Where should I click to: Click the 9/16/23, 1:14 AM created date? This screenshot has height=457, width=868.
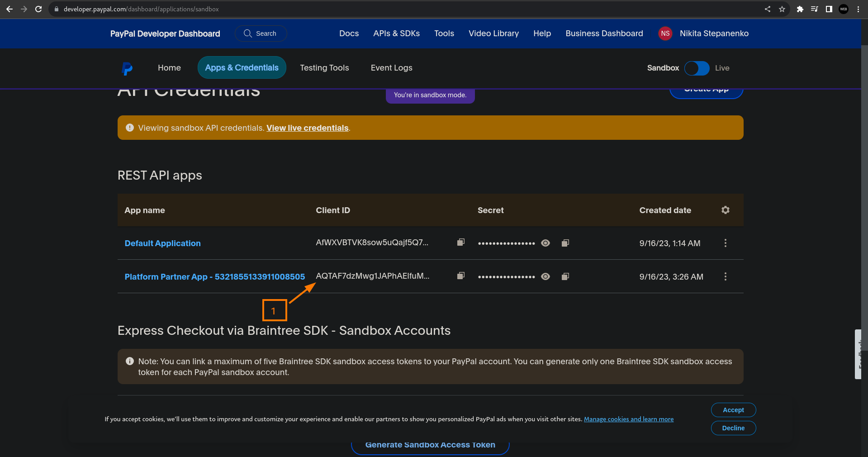(670, 243)
